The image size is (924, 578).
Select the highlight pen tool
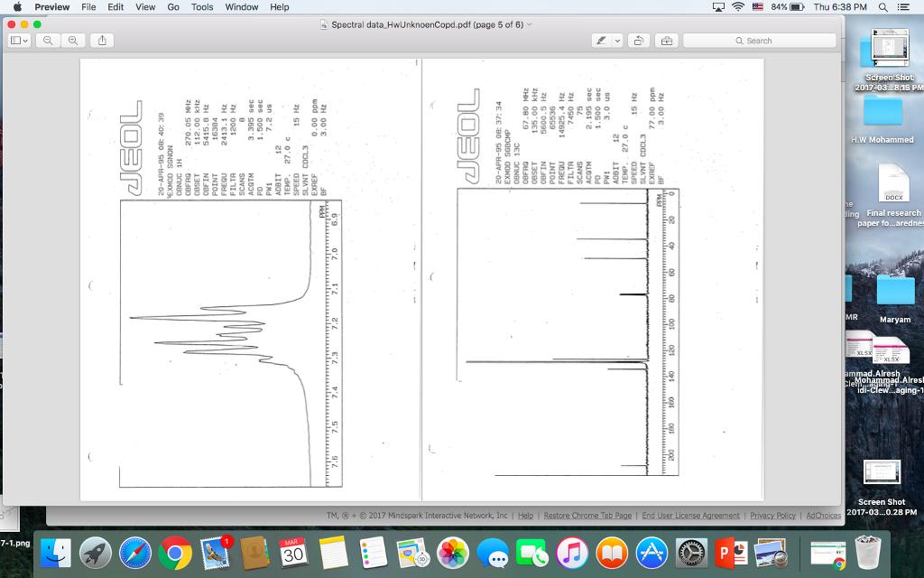click(601, 41)
